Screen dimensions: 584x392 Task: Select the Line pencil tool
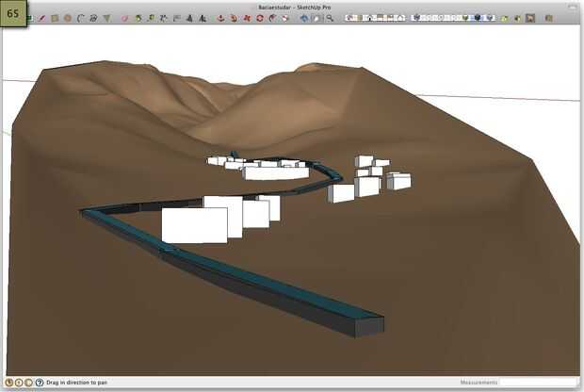(x=42, y=18)
